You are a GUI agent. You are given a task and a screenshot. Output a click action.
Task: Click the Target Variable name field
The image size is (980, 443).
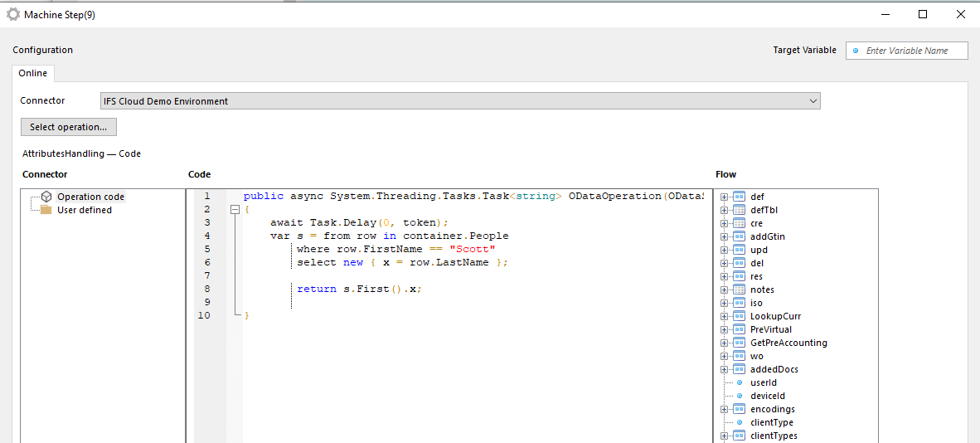pos(914,51)
